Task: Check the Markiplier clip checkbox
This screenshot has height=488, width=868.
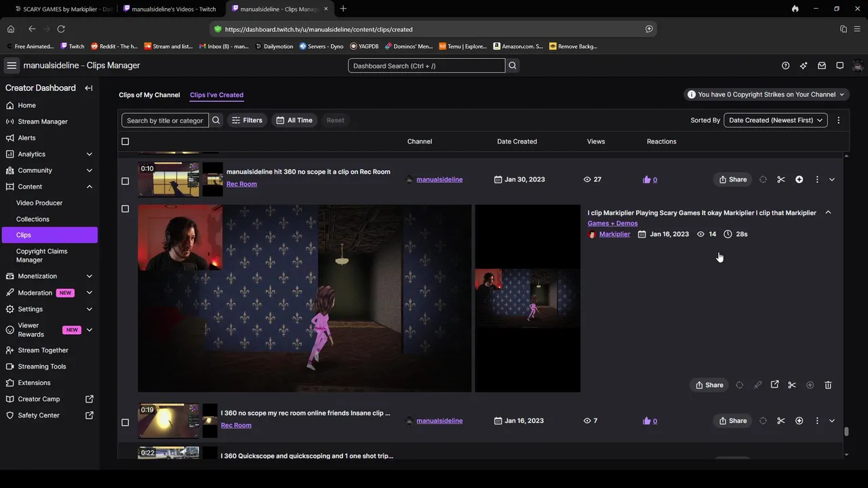Action: coord(125,209)
